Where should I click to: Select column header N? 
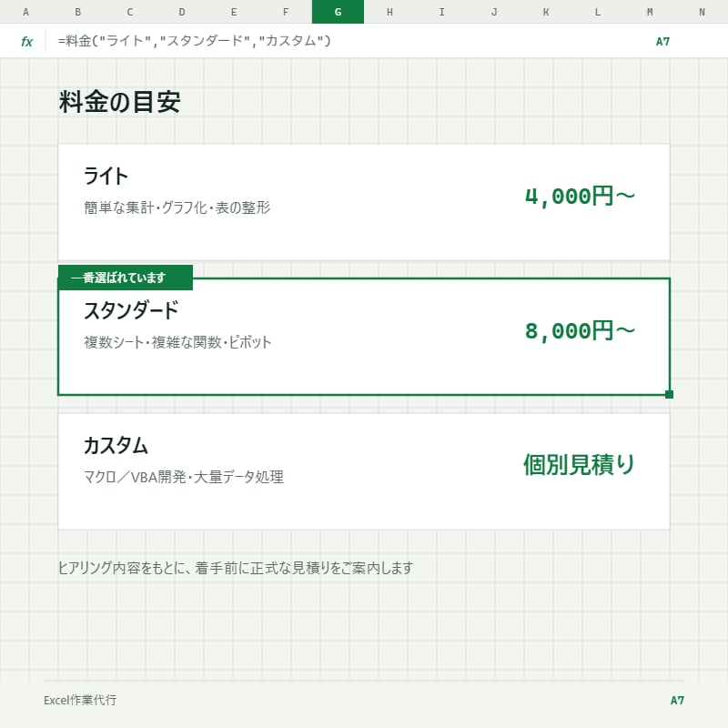click(x=702, y=12)
